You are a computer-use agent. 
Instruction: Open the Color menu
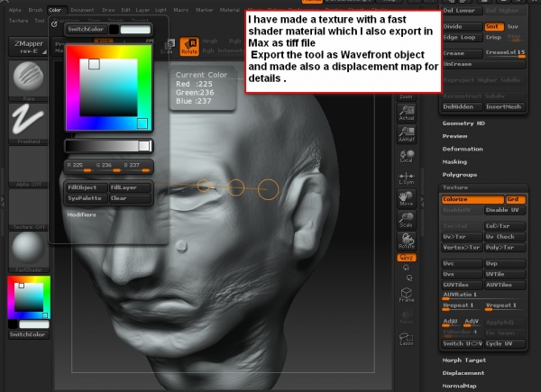coord(55,10)
